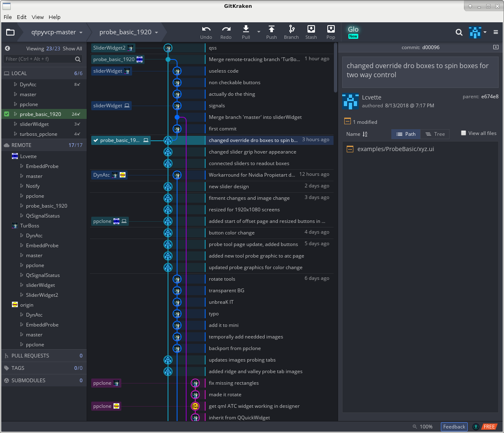
Task: Collapse left panel with back arrow icon
Action: click(7, 48)
